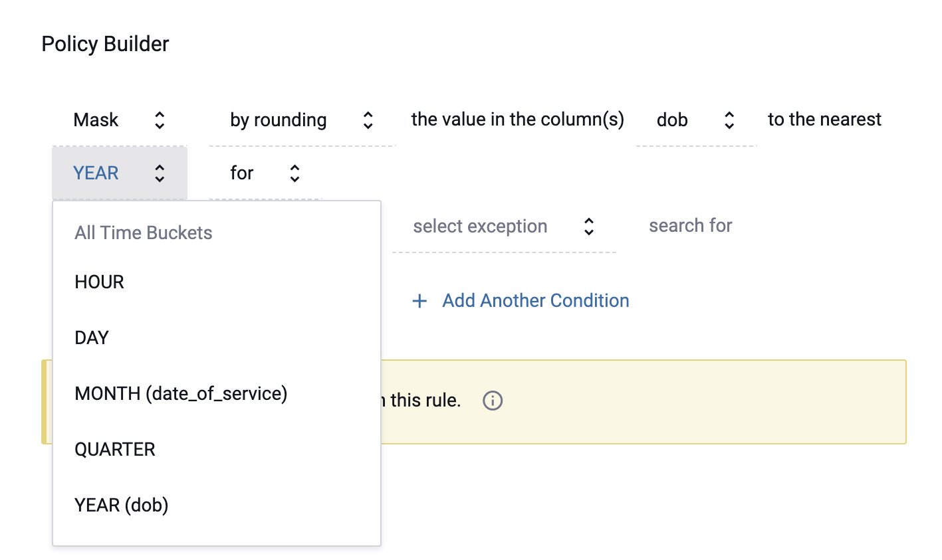Click the plus icon beside Add Another Condition
The image size is (942, 560).
pos(419,301)
